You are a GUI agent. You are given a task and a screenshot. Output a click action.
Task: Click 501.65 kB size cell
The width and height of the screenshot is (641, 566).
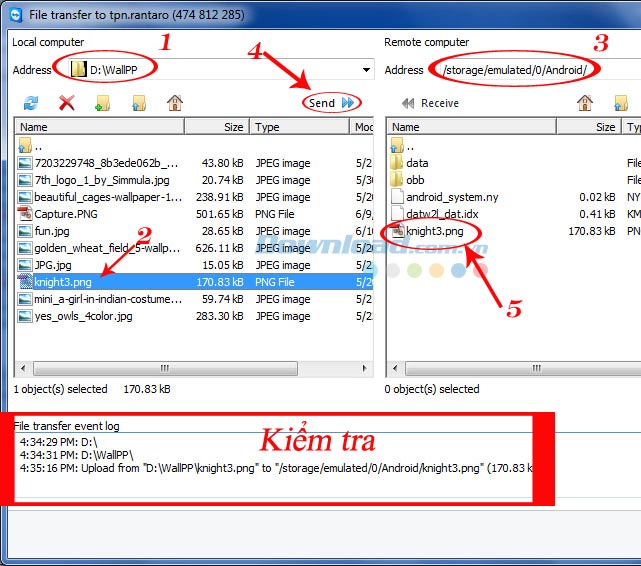(220, 214)
